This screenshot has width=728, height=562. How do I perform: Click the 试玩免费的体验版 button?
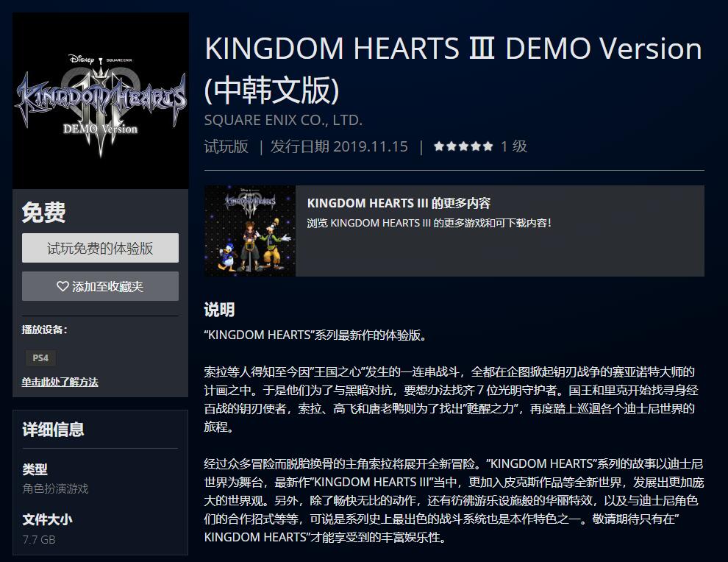(100, 248)
